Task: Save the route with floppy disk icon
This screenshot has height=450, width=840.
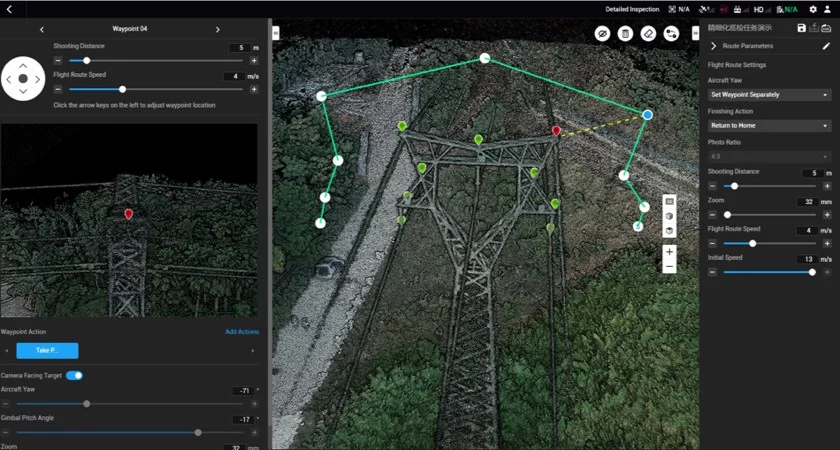Action: (801, 28)
